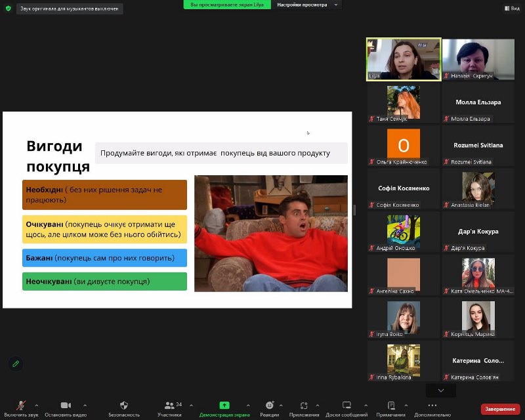The width and height of the screenshot is (525, 420).
Task: Select Корнієць Марина participant tile
Action: (478, 318)
